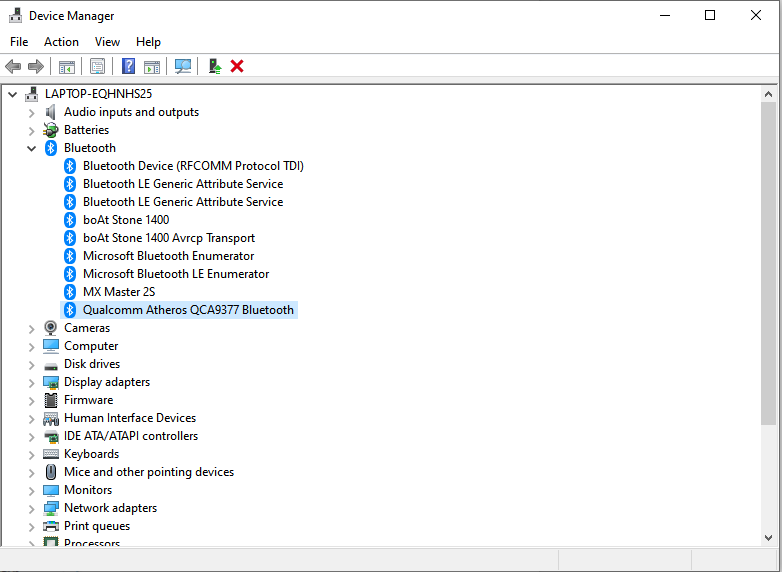Screen dimensions: 782x572
Task: Expand the Cameras category
Action: pyautogui.click(x=31, y=329)
